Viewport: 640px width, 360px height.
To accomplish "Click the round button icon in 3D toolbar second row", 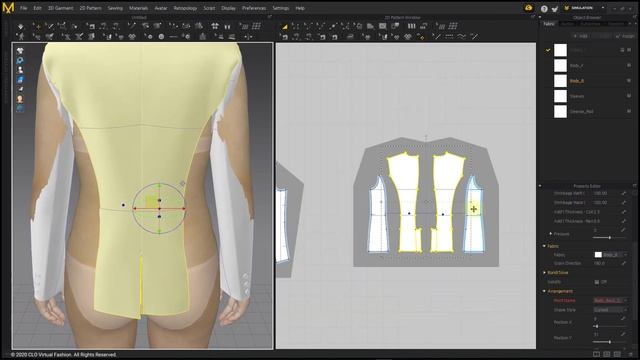I will point(161,37).
